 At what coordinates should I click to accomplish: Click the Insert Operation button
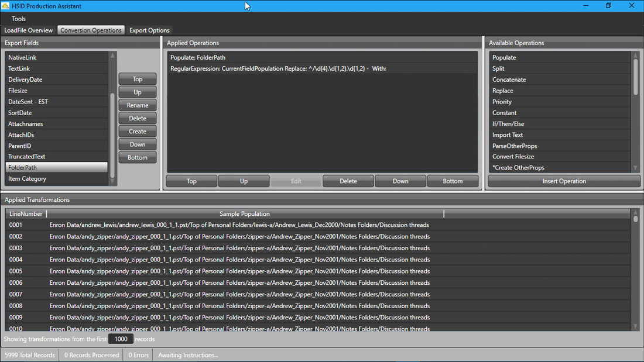(x=564, y=181)
